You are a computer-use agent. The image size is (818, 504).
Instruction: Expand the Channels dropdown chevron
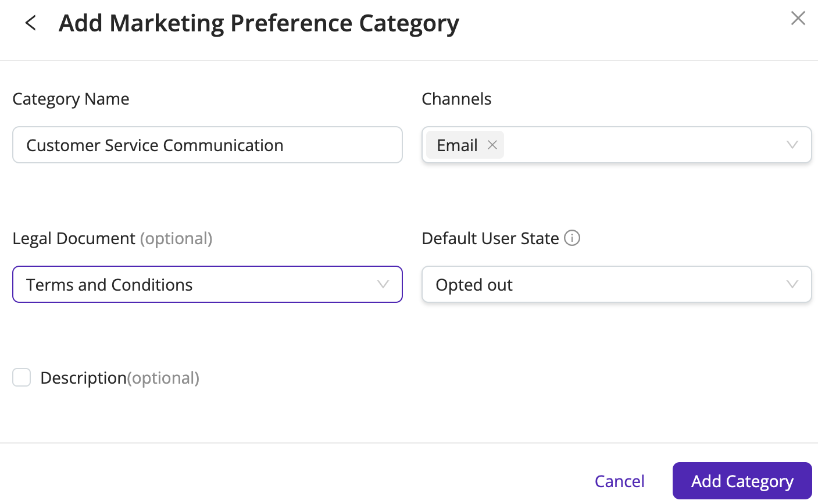click(792, 145)
